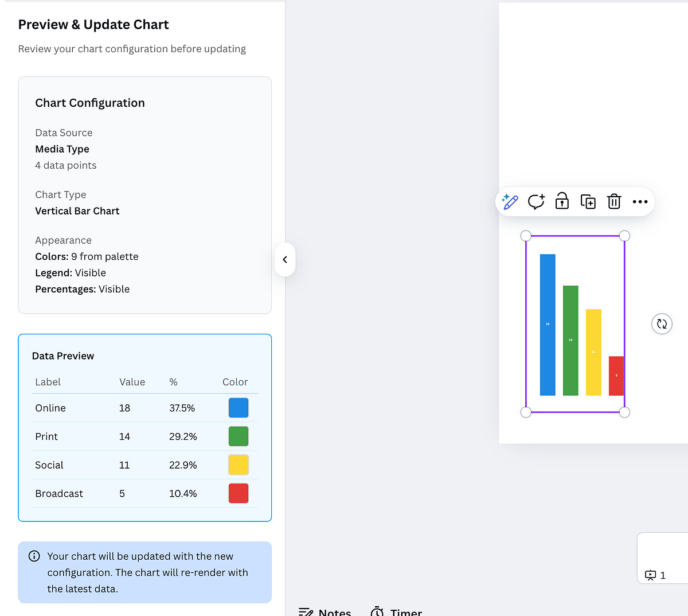688x616 pixels.
Task: Click the bottom-right resize handle
Action: pos(624,412)
